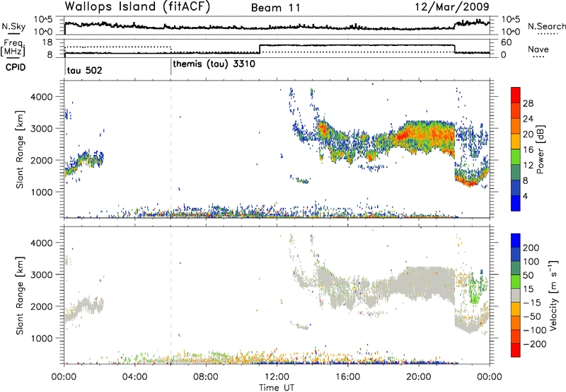The height and width of the screenshot is (392, 566).
Task: Click the red top segment of Power colorbar
Action: click(x=516, y=95)
